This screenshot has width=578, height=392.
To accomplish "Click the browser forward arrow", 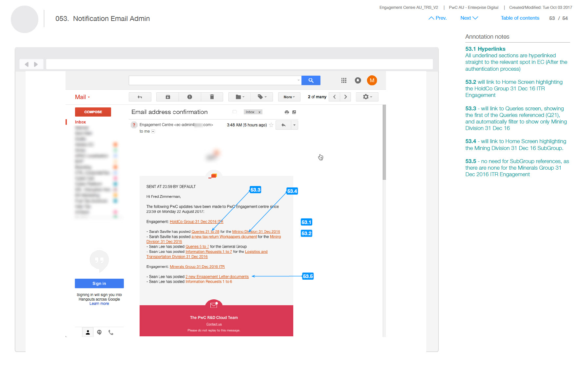I will [36, 64].
